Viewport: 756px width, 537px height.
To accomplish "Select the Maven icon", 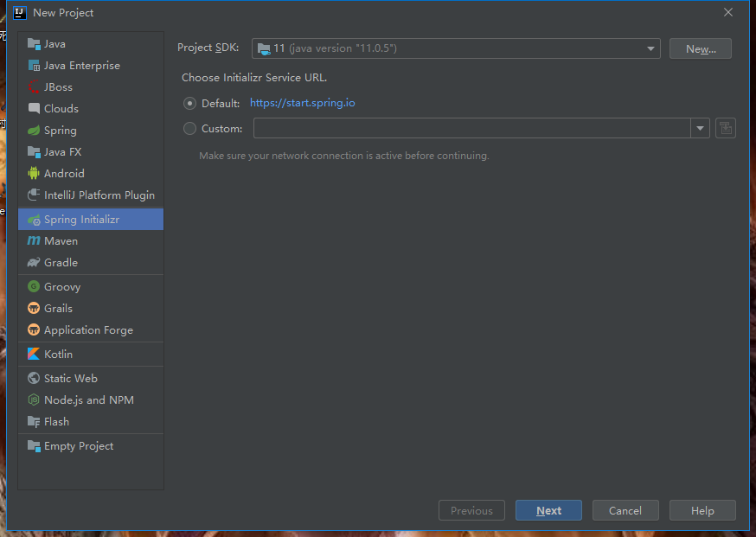I will (34, 240).
